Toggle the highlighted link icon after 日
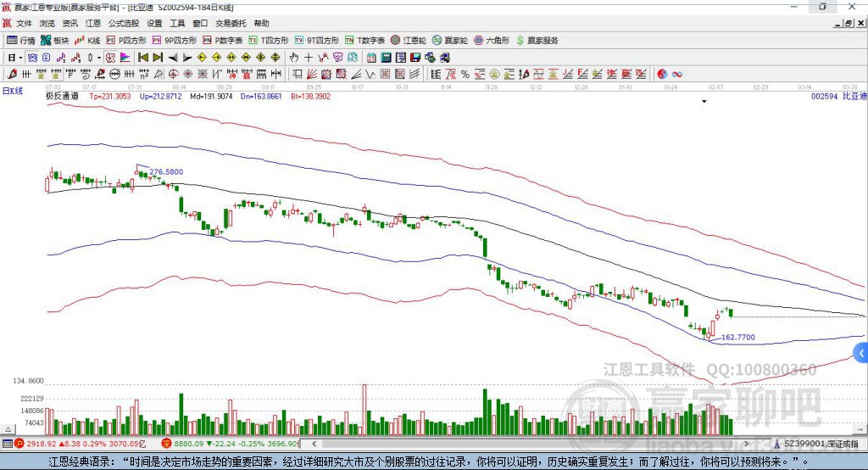 point(33,58)
